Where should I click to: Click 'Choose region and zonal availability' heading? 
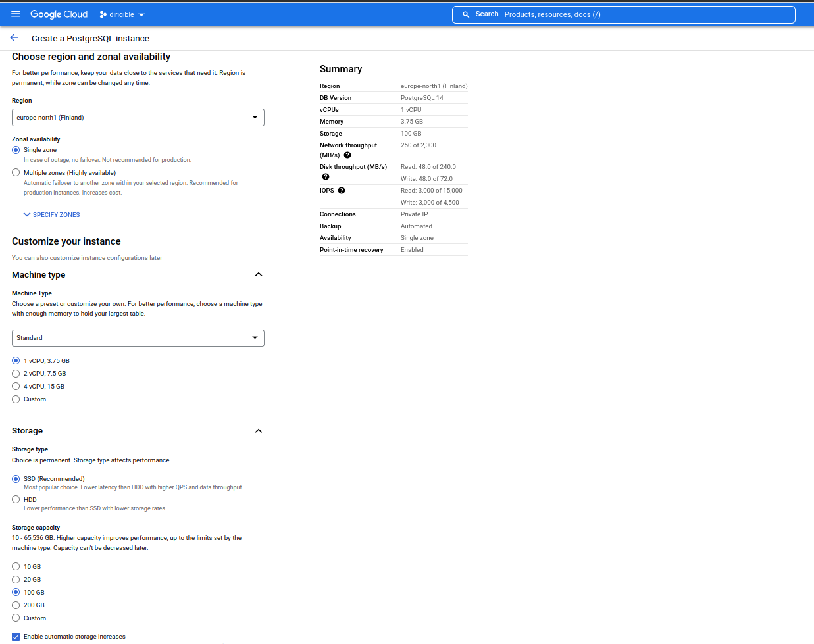point(91,57)
